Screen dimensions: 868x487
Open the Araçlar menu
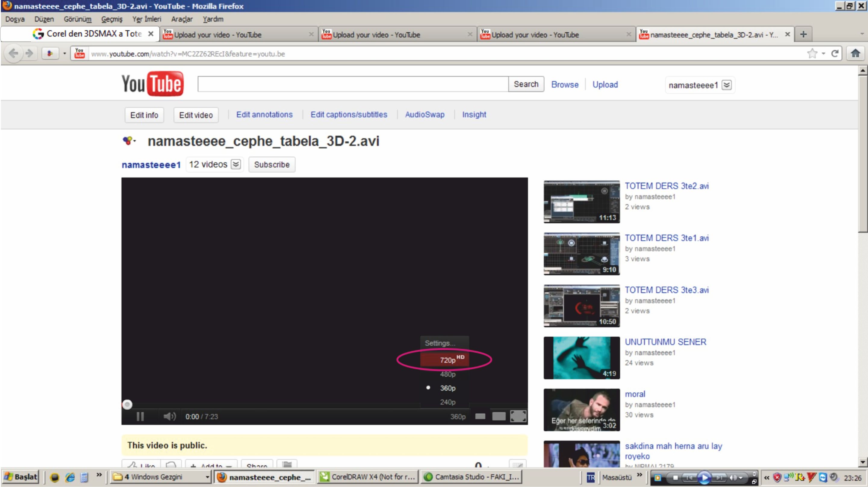pyautogui.click(x=182, y=19)
